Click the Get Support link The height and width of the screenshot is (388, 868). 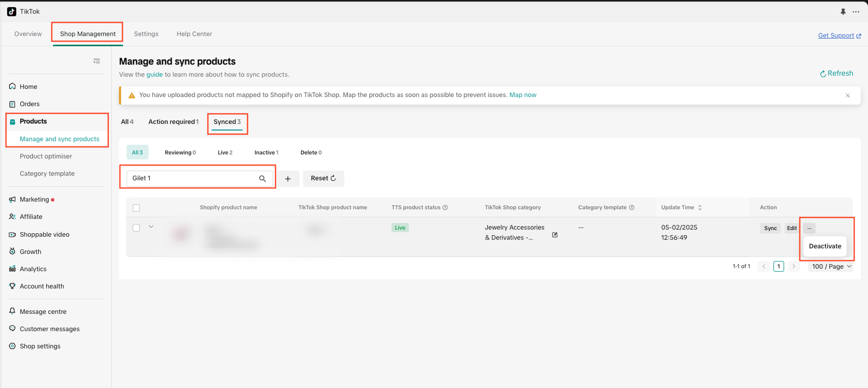pos(840,36)
